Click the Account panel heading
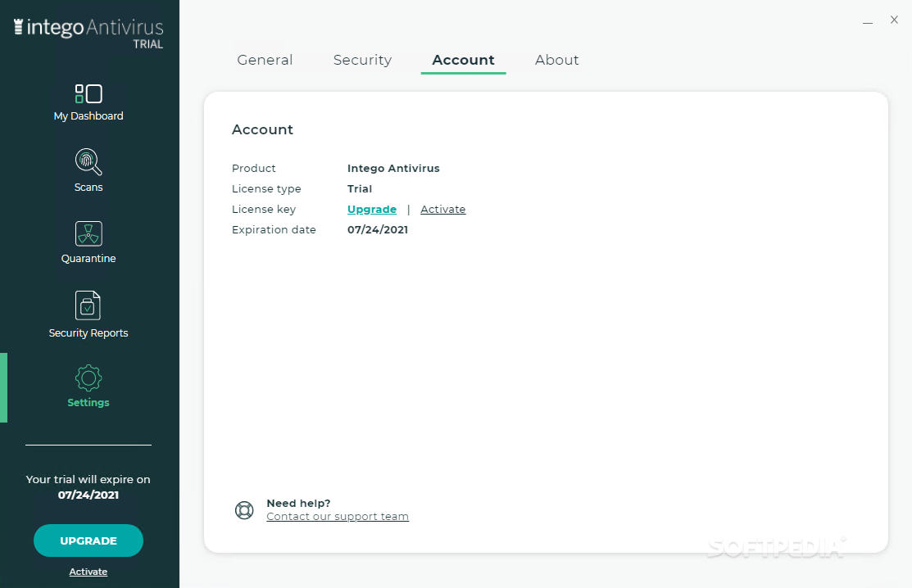This screenshot has height=588, width=912. 262,129
